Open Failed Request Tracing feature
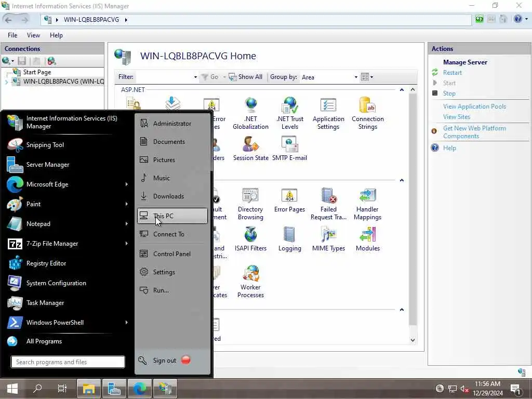This screenshot has height=399, width=532. click(x=328, y=204)
